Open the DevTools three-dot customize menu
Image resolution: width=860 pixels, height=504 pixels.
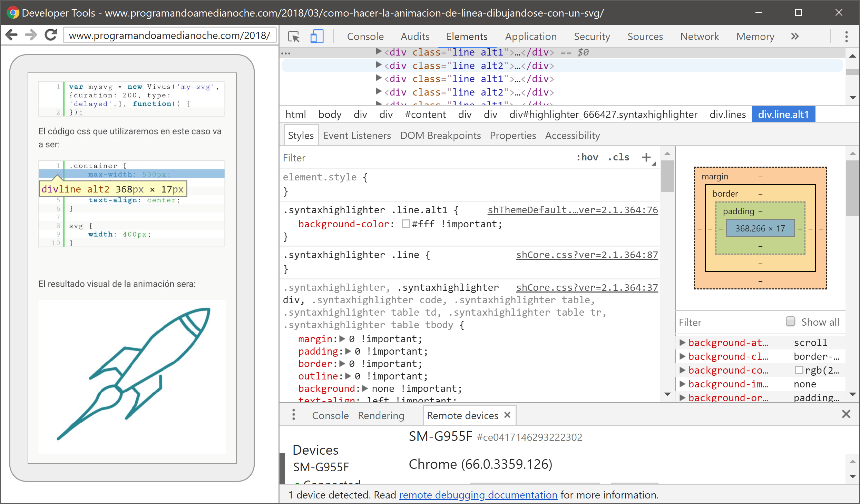[846, 37]
